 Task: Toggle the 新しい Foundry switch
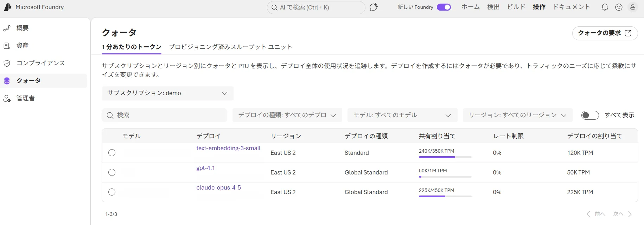(x=444, y=7)
